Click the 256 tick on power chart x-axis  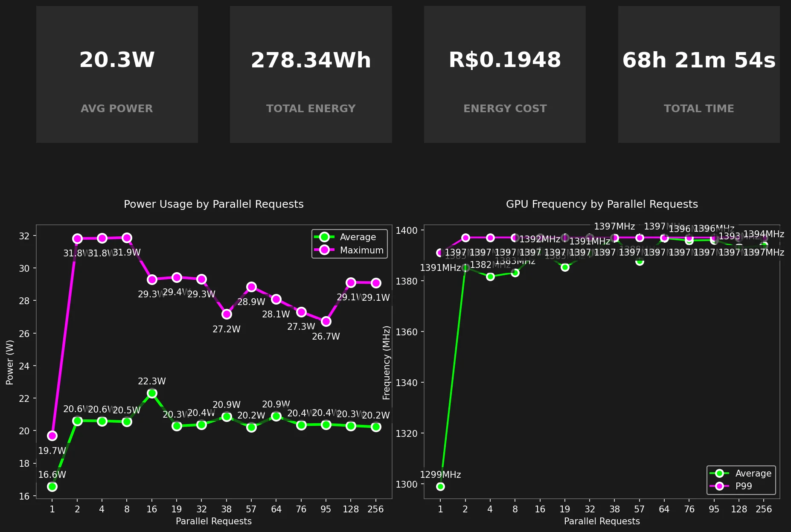point(375,509)
